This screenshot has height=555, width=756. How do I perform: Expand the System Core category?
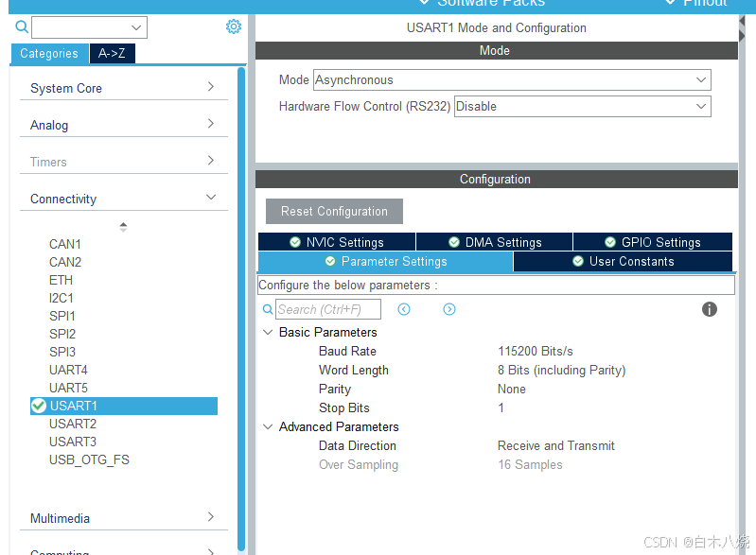point(123,88)
